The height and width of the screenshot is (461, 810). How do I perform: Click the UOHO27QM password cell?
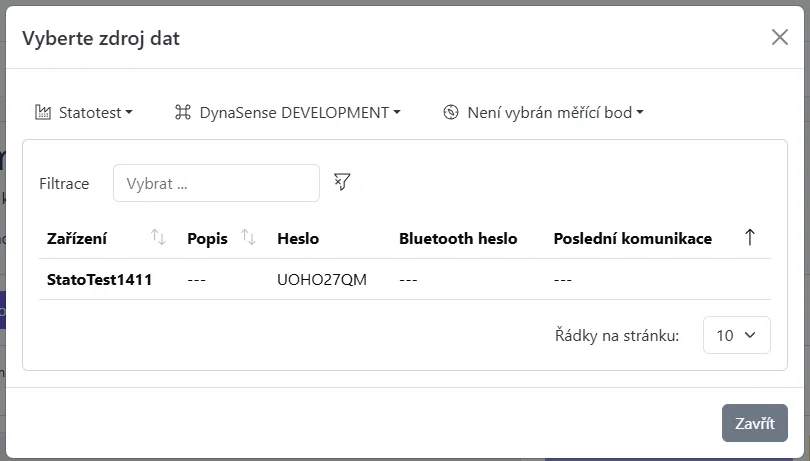point(322,280)
